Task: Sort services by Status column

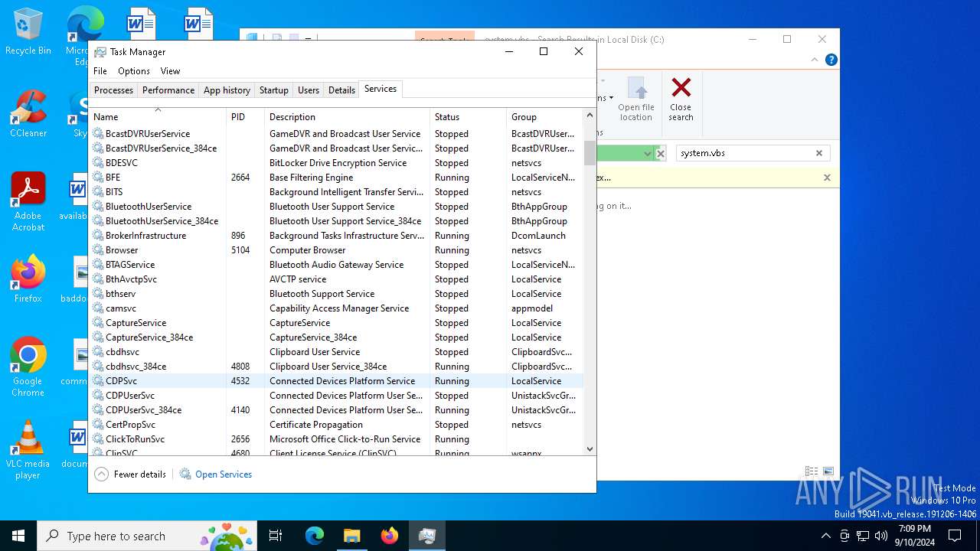Action: (468, 117)
